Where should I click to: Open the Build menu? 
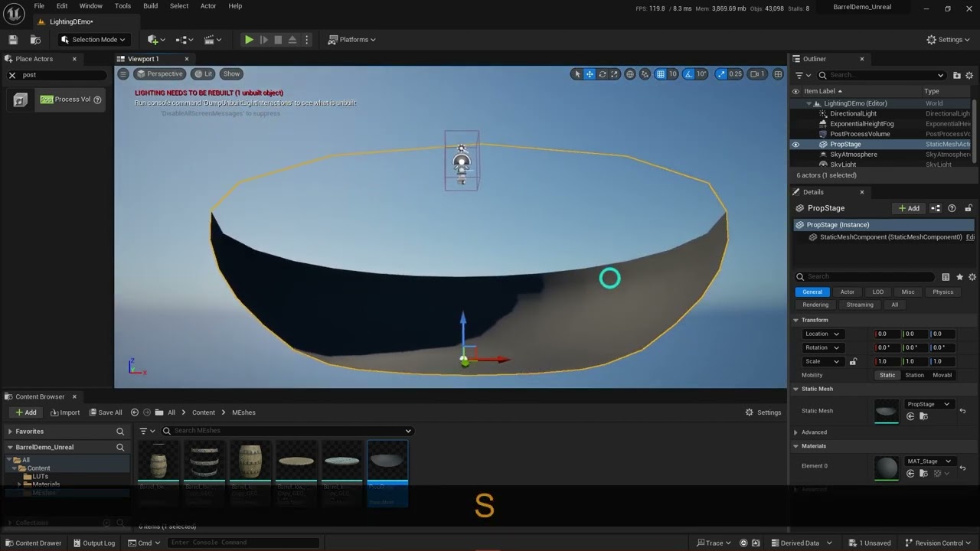(151, 6)
